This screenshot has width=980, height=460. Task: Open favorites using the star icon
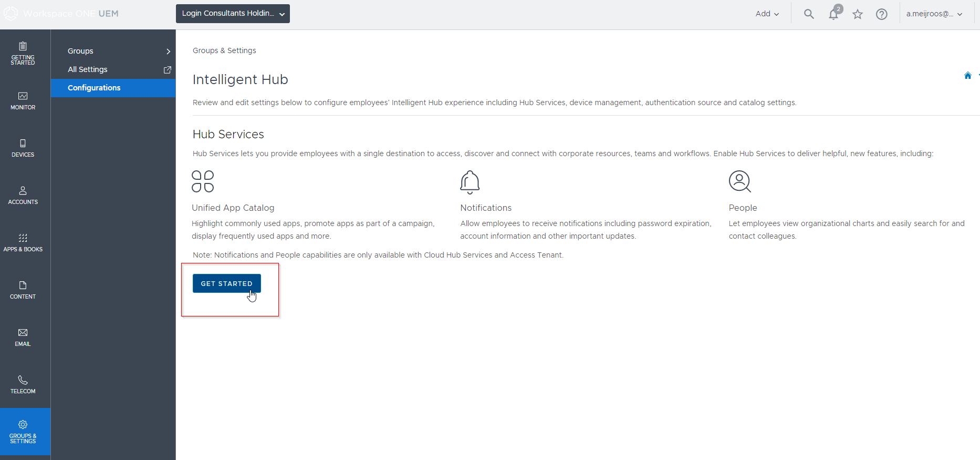857,14
